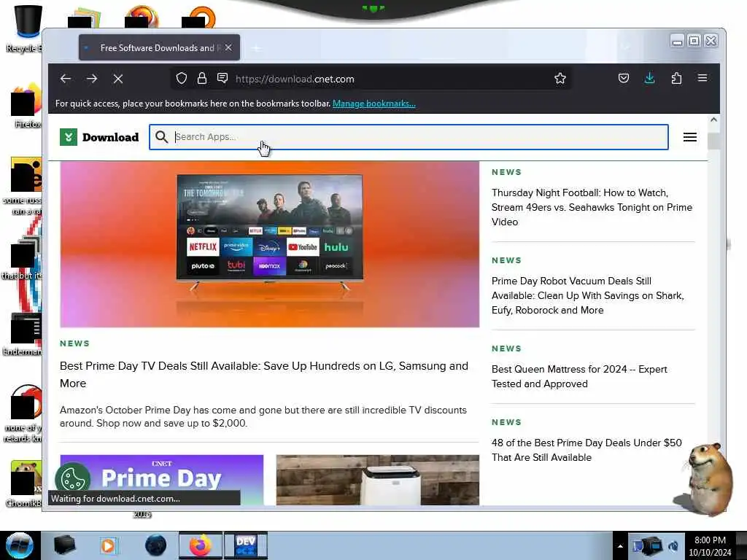Open the Best Queen Mattress for 2024 article

pos(579,376)
